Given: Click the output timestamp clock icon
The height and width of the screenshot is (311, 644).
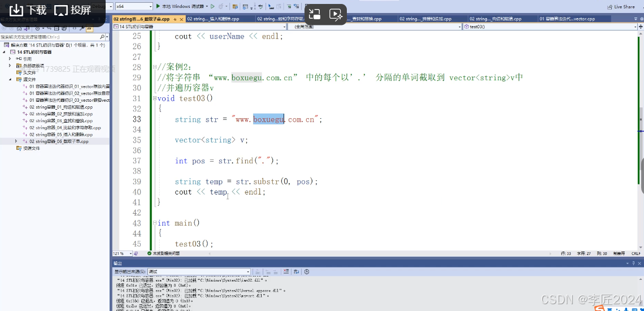Looking at the screenshot, I should [x=307, y=272].
